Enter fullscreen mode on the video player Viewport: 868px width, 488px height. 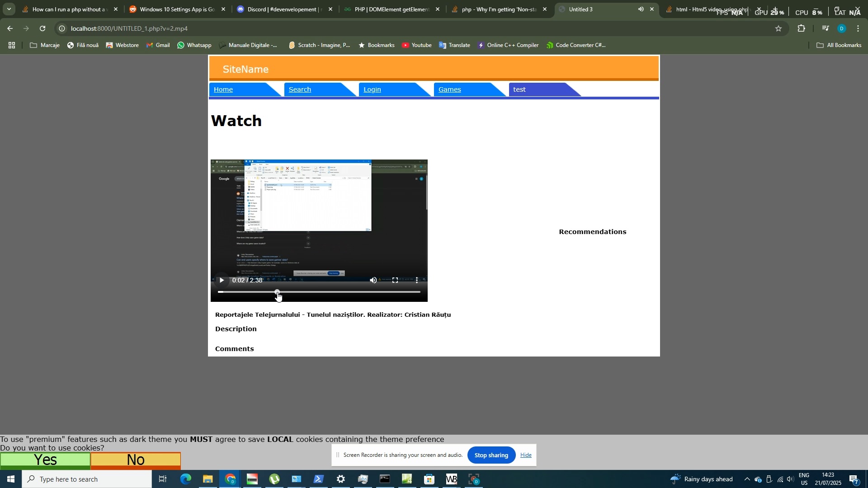tap(395, 280)
